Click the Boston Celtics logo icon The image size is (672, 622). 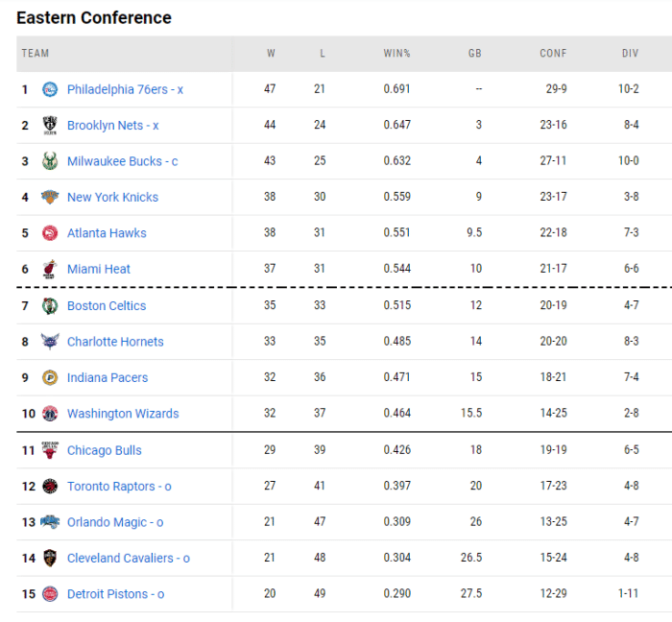[50, 305]
